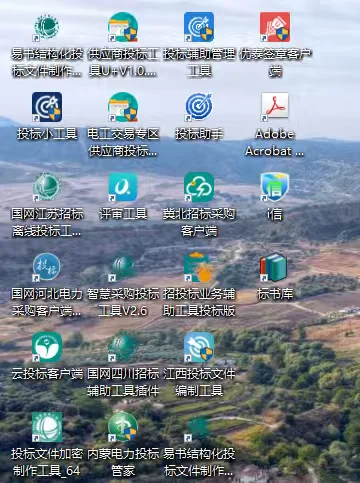Click the 投标小工具 desktop icon
Image resolution: width=360 pixels, height=483 pixels.
click(47, 107)
